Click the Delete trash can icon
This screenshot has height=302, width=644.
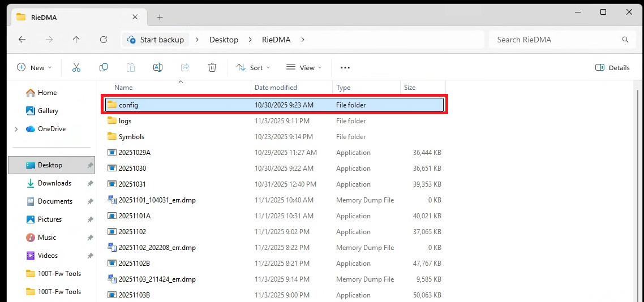click(x=212, y=67)
